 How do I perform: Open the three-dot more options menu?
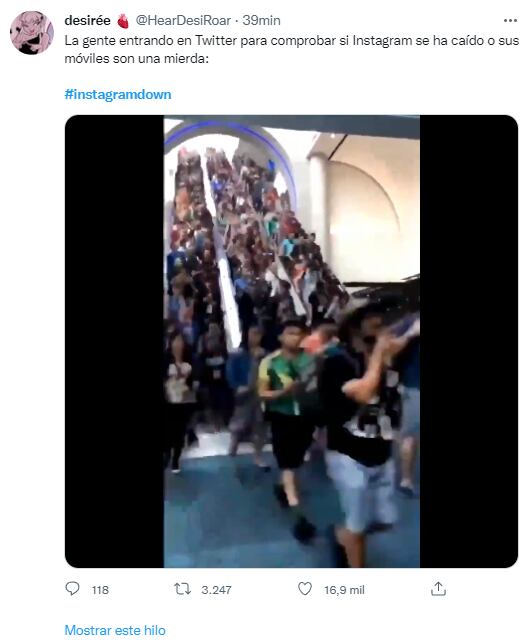(x=510, y=20)
